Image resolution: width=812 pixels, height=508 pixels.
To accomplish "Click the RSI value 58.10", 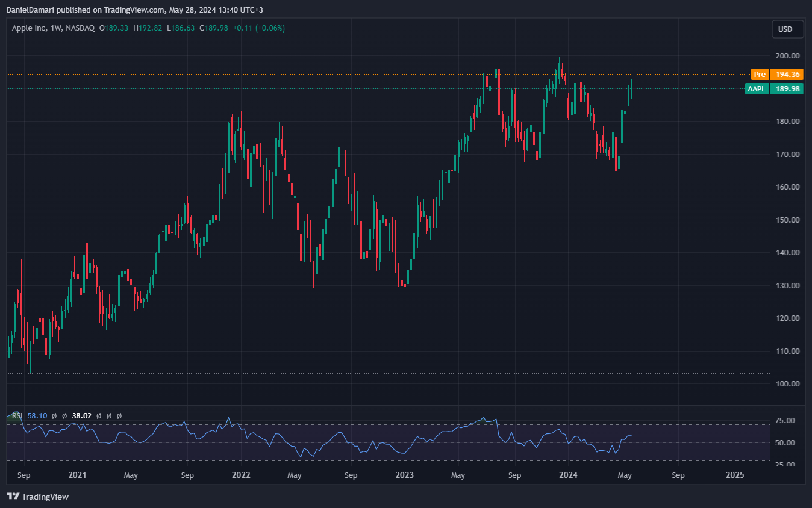I will pyautogui.click(x=37, y=415).
